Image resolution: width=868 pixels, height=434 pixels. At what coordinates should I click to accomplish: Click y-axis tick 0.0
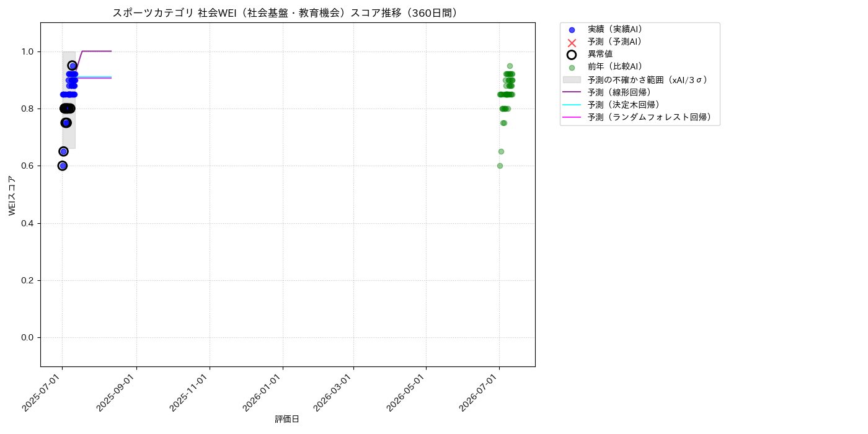[27, 337]
